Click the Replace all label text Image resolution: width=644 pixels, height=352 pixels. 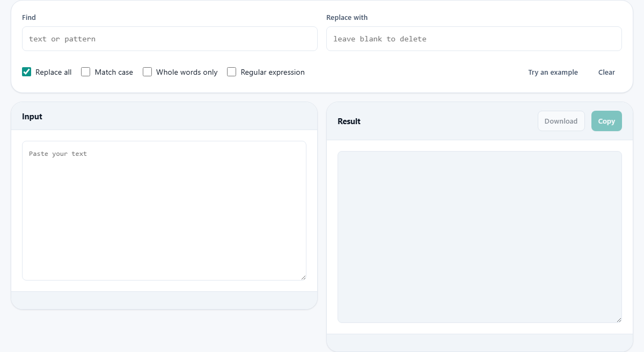(53, 72)
